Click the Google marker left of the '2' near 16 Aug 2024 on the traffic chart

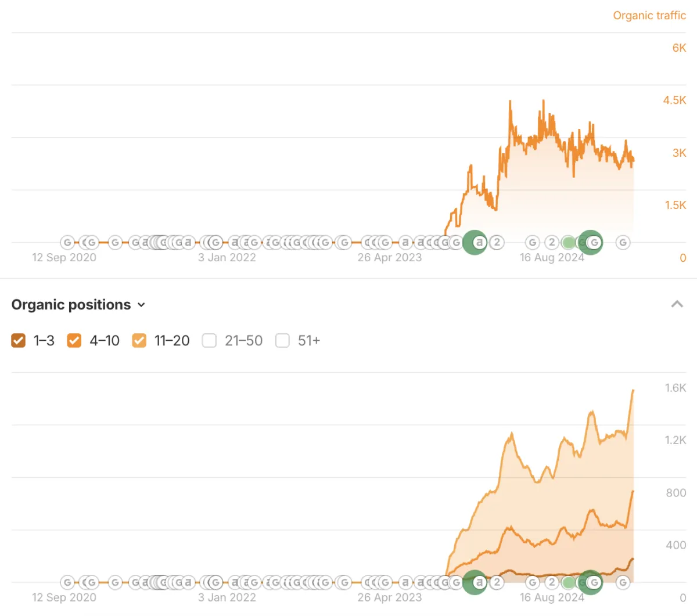pos(532,242)
